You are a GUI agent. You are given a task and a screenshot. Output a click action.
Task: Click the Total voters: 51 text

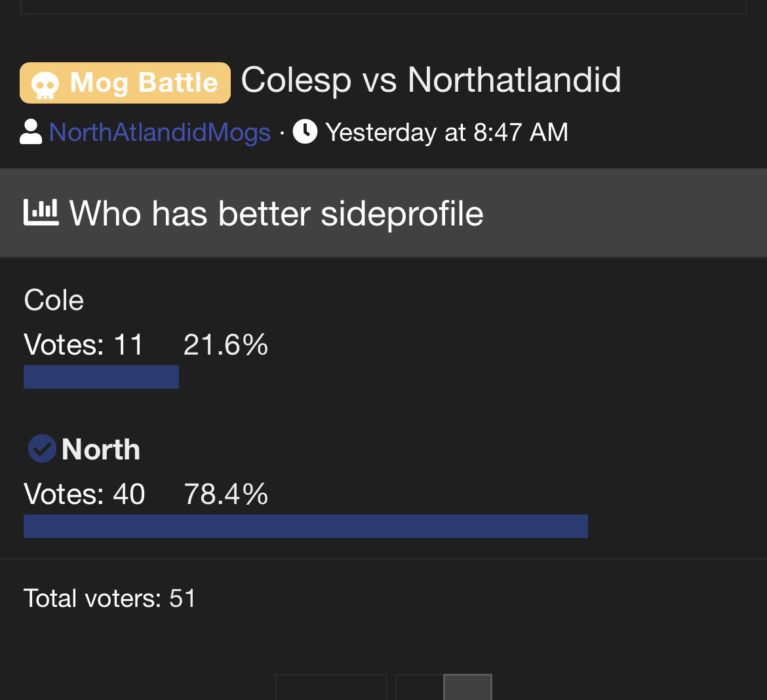point(109,598)
